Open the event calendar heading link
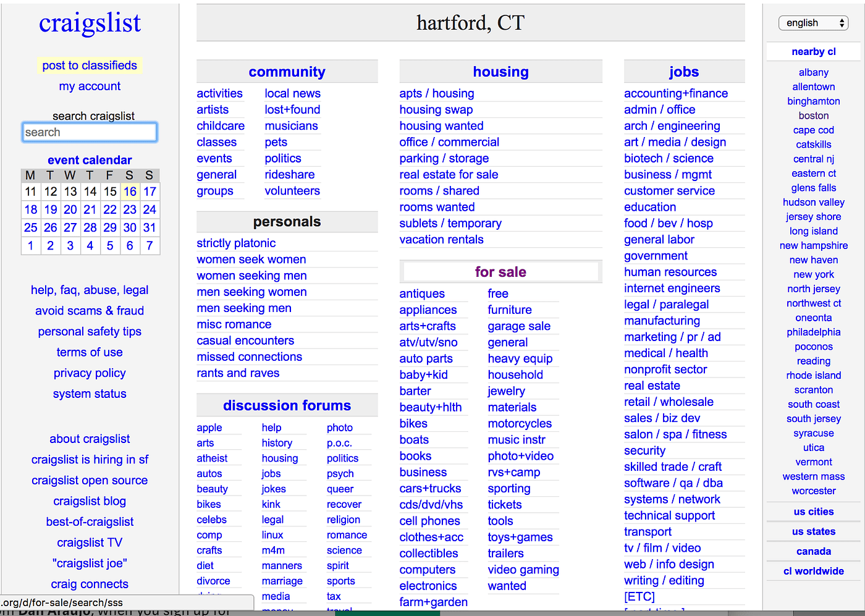The image size is (865, 616). 90,160
